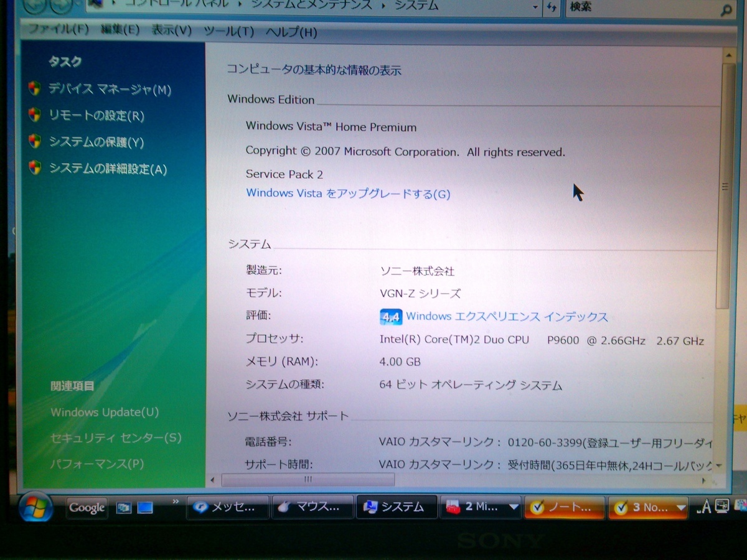Select システムとメンテナンス in the address breadcrumb
This screenshot has width=747, height=560.
tap(312, 6)
